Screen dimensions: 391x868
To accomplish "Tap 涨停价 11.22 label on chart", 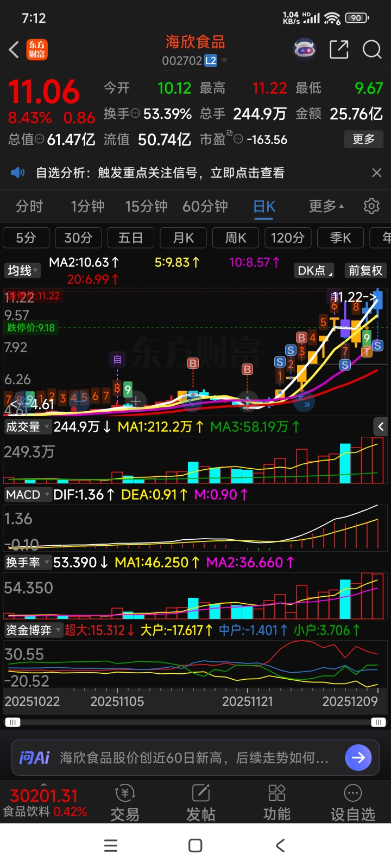I will (33, 296).
